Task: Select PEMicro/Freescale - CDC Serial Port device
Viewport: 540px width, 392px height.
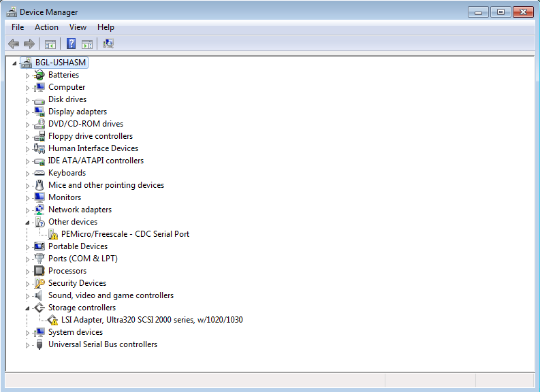Action: click(125, 234)
